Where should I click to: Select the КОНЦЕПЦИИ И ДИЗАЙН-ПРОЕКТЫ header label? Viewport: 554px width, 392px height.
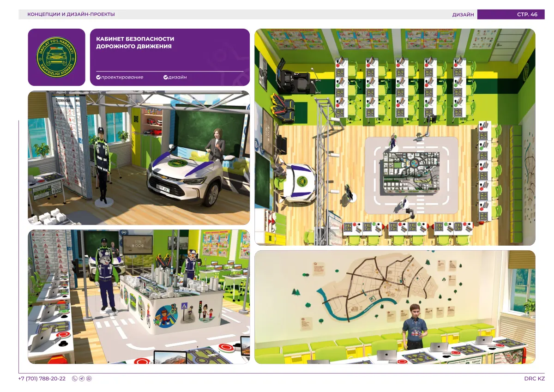click(x=71, y=14)
